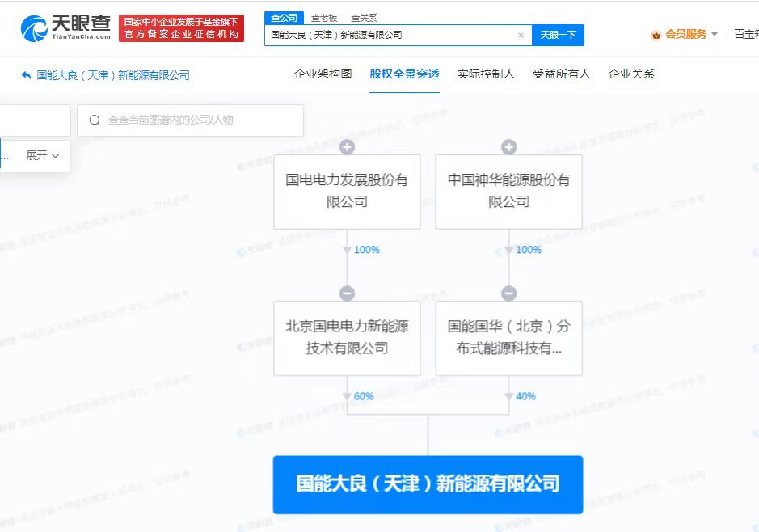Screen dimensions: 759x532
Task: Expand the shareholders of 中国神华能源股份有限公司 with the plus icon
Action: click(508, 146)
